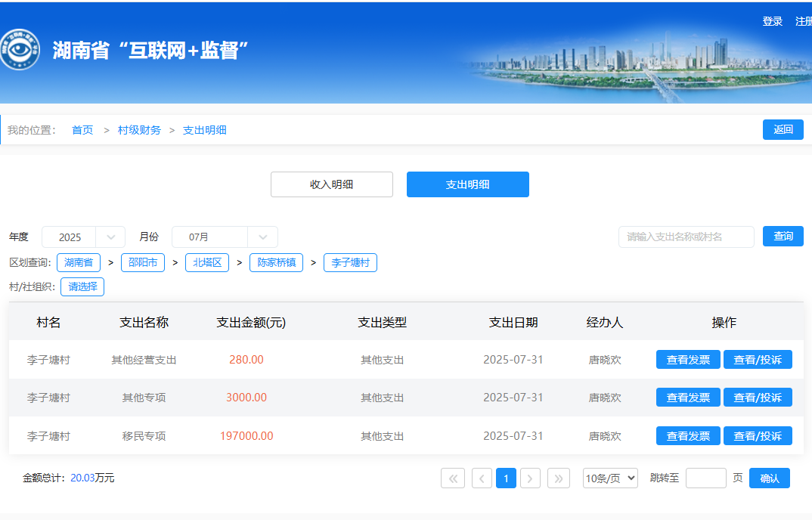Click the 登录 link
Viewport: 812px width, 520px height.
point(773,21)
